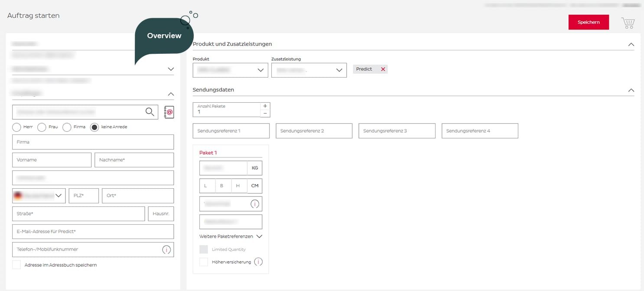Click the info icon next to Höherversicherung
Viewport: 644px width, 291px height.
pyautogui.click(x=258, y=262)
